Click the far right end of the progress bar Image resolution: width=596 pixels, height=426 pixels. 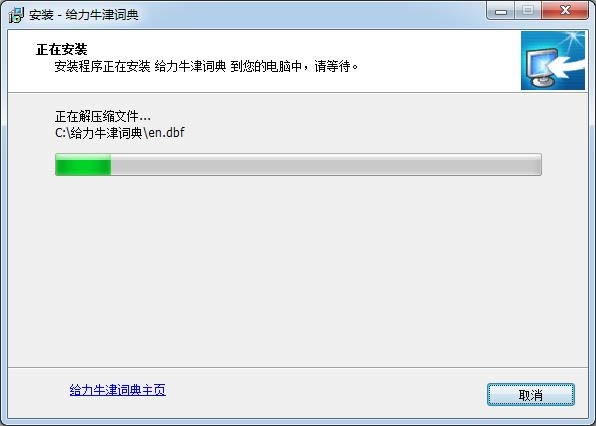coord(537,165)
